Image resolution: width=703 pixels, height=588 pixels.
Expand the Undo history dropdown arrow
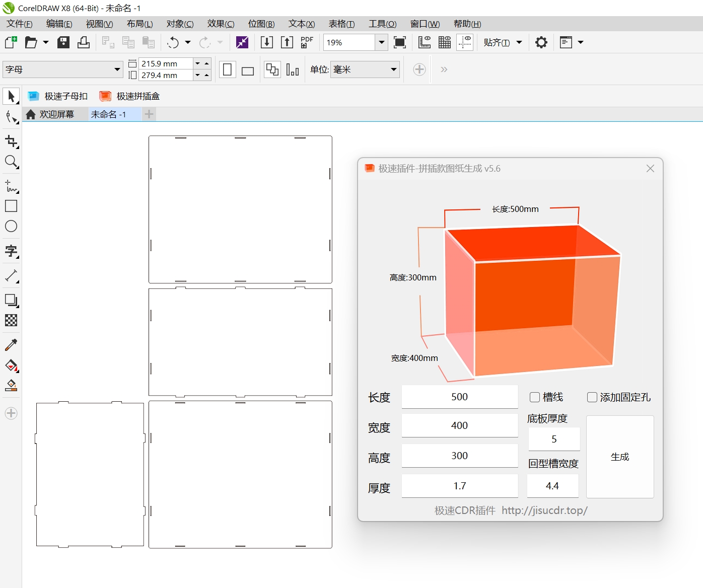(188, 42)
